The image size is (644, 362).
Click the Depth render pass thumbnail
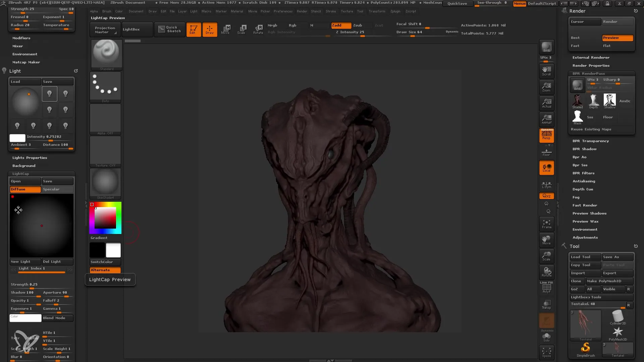click(593, 101)
